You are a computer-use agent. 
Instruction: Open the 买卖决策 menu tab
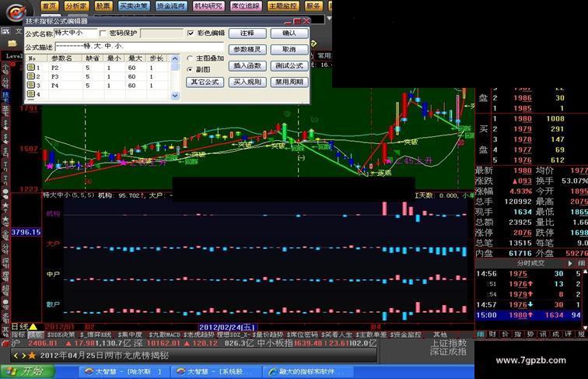[134, 6]
